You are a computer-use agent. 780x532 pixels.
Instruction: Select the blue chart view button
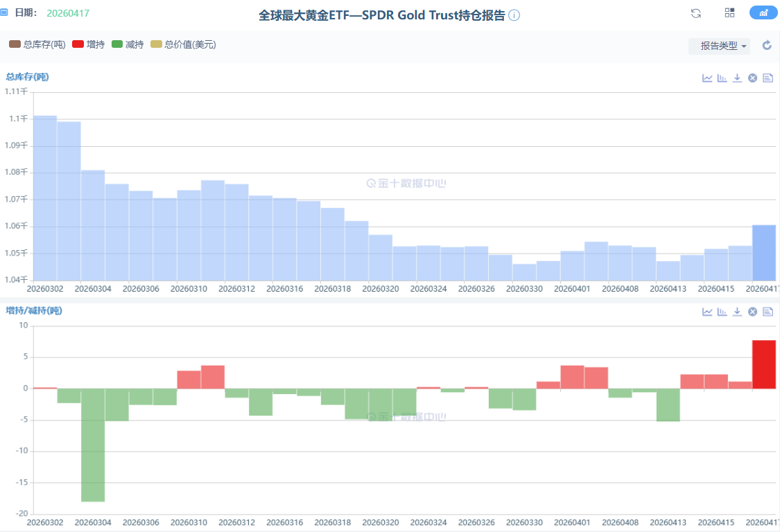763,13
